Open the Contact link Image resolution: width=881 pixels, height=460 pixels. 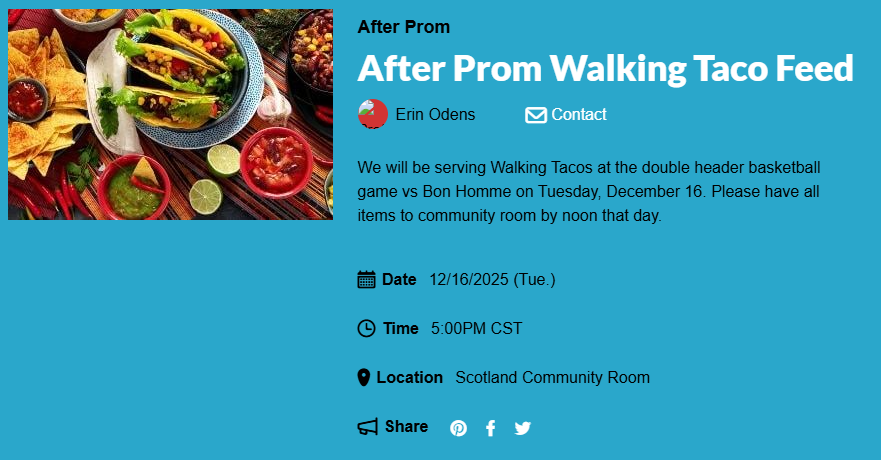[x=579, y=115]
